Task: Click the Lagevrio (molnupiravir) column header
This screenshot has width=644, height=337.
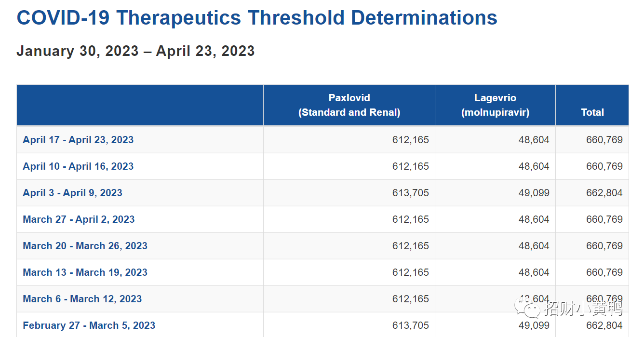Action: 495,105
